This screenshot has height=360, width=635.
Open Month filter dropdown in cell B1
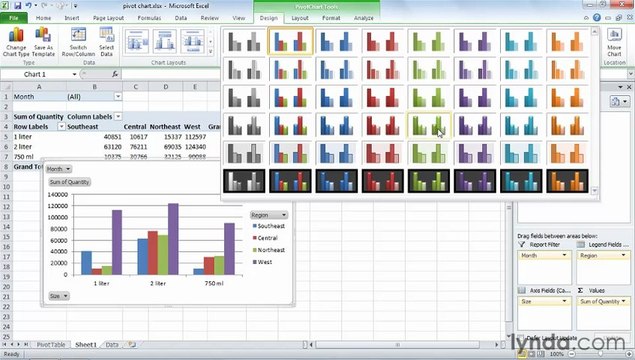118,96
